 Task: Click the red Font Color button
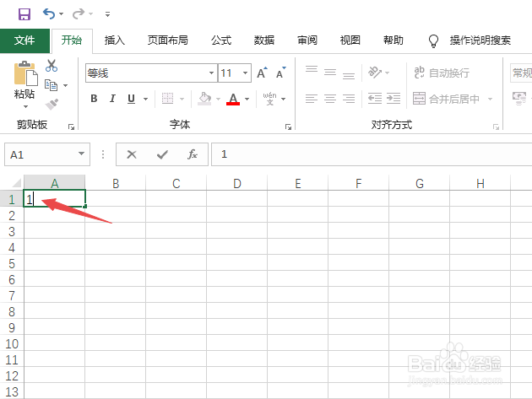pos(233,99)
